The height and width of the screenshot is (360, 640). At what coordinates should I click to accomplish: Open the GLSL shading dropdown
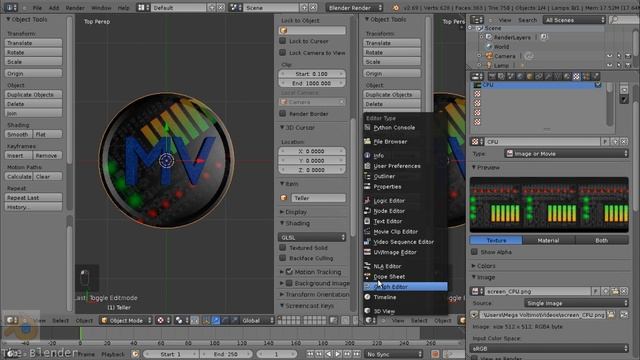(x=312, y=237)
